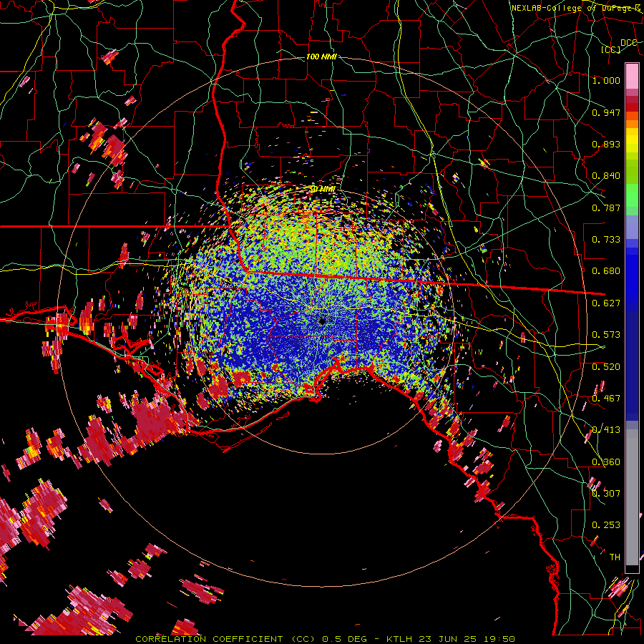Select the 0.893 legend value

point(606,144)
